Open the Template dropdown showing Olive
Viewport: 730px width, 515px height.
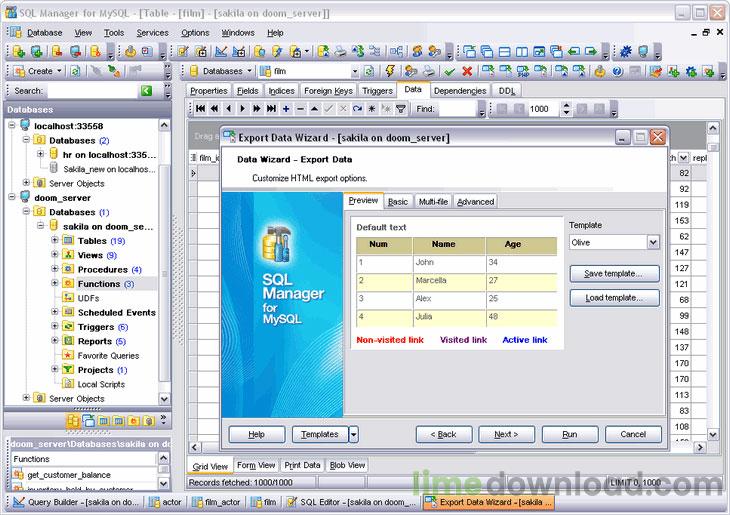point(652,242)
